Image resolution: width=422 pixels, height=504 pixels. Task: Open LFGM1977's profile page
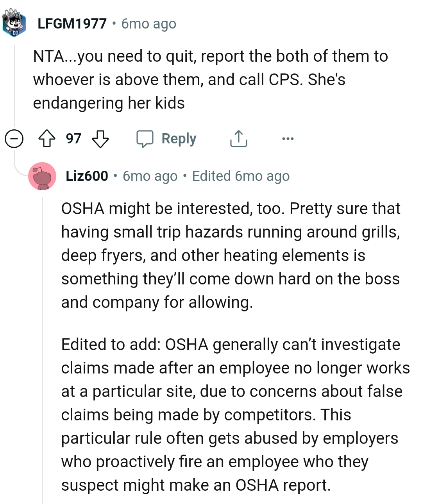coord(72,23)
